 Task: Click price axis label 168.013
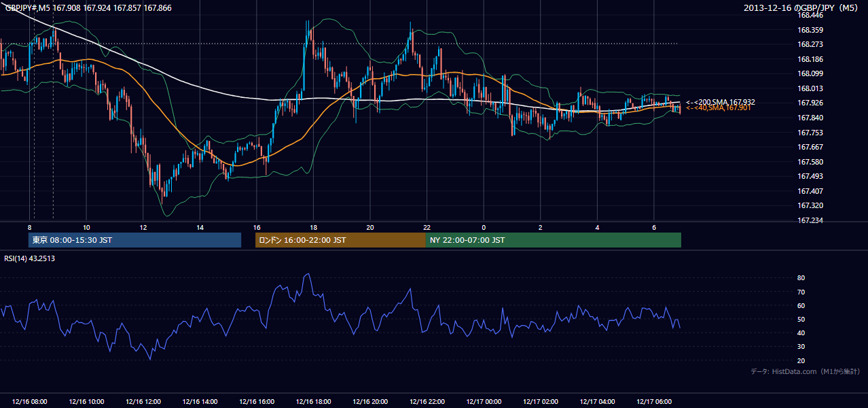810,88
